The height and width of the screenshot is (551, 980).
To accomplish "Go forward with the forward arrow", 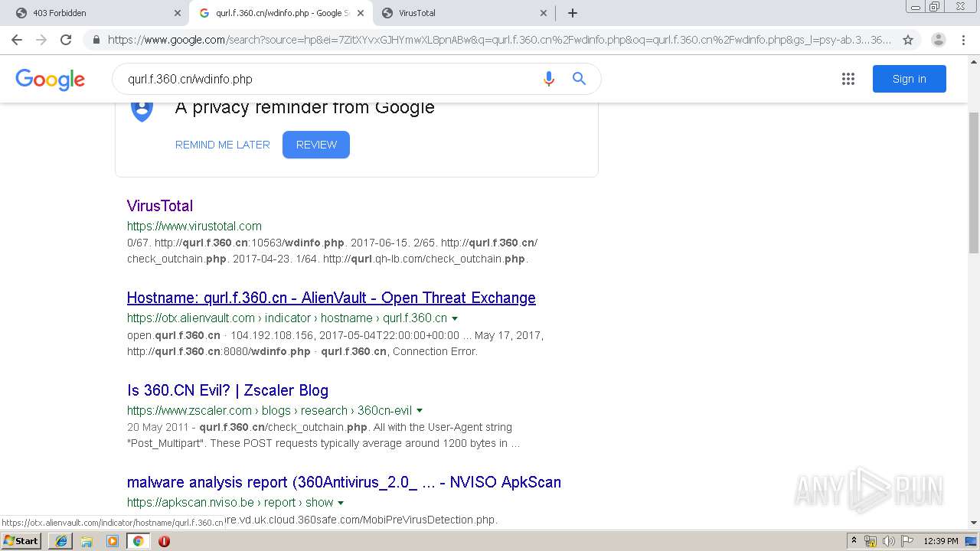I will click(x=41, y=40).
